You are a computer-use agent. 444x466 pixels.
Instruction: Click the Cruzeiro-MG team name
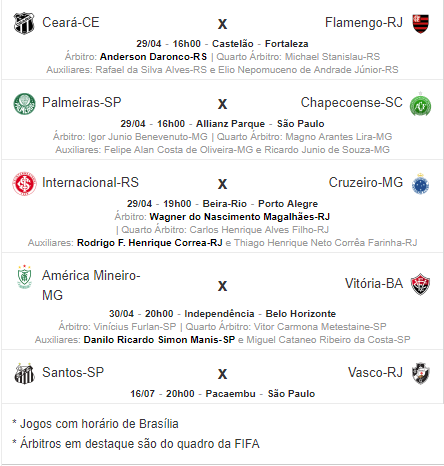click(x=366, y=182)
